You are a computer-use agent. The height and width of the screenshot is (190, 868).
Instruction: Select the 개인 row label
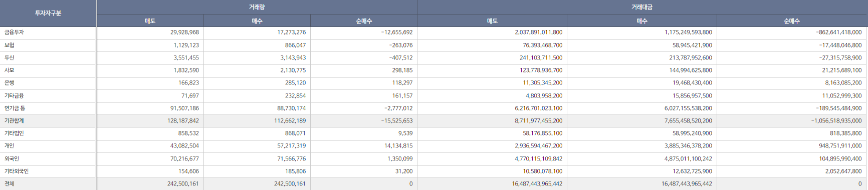9,146
